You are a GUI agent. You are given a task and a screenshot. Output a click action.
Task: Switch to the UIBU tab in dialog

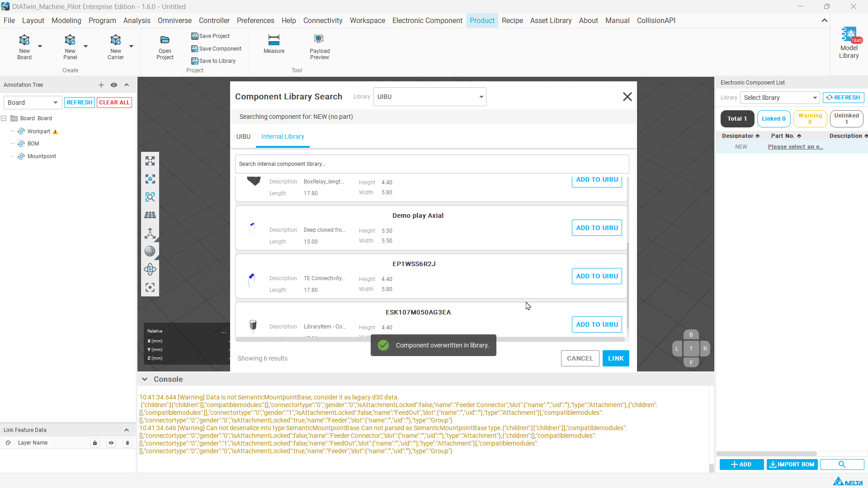coord(243,136)
